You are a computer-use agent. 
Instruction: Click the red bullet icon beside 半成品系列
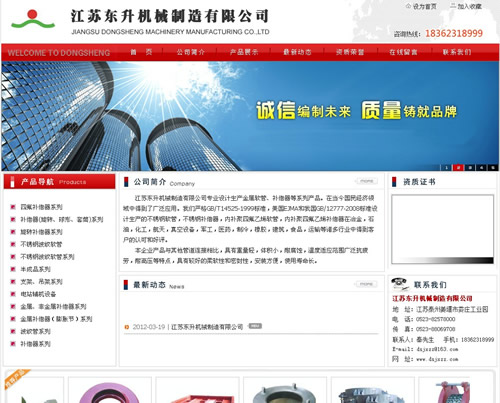[13, 269]
